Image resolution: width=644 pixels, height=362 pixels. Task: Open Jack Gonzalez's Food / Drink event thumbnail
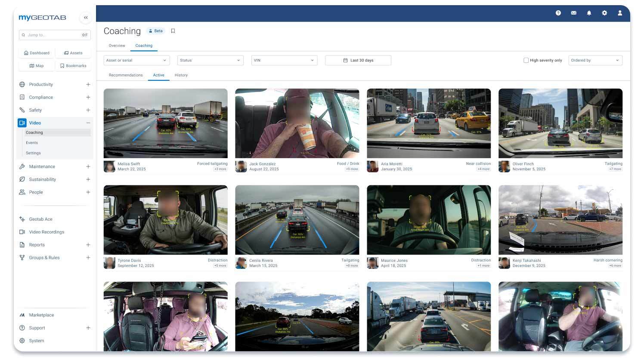point(297,123)
